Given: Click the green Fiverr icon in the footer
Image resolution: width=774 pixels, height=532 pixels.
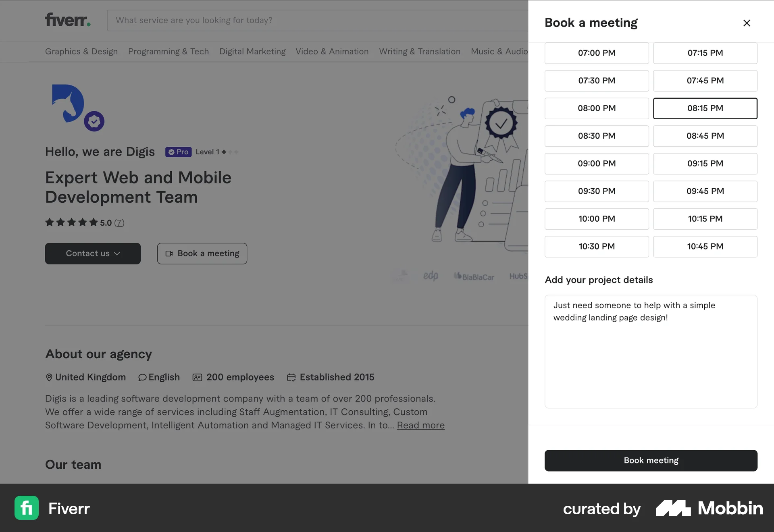Looking at the screenshot, I should pyautogui.click(x=26, y=509).
